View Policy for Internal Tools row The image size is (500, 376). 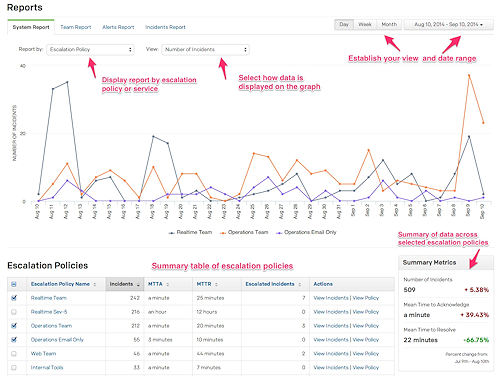[366, 368]
